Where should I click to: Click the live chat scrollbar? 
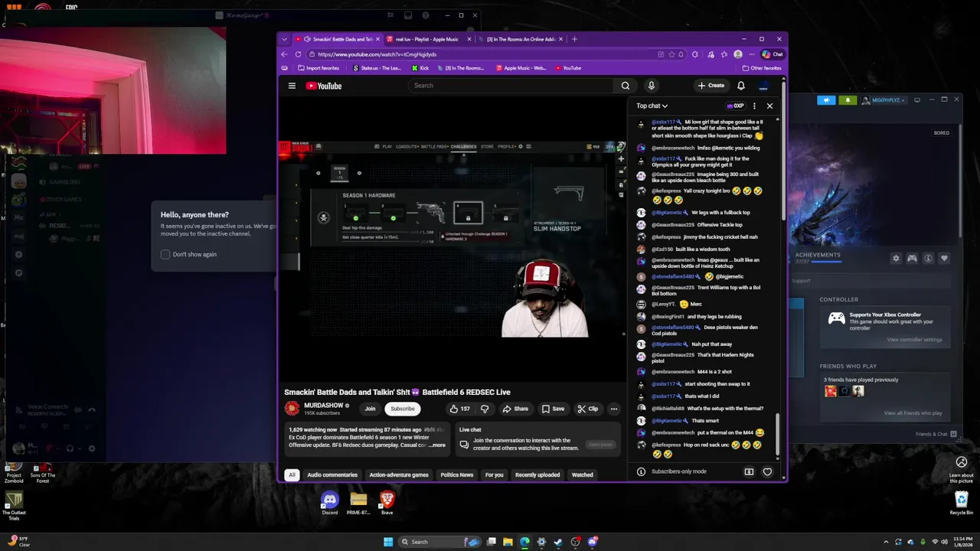pyautogui.click(x=778, y=436)
